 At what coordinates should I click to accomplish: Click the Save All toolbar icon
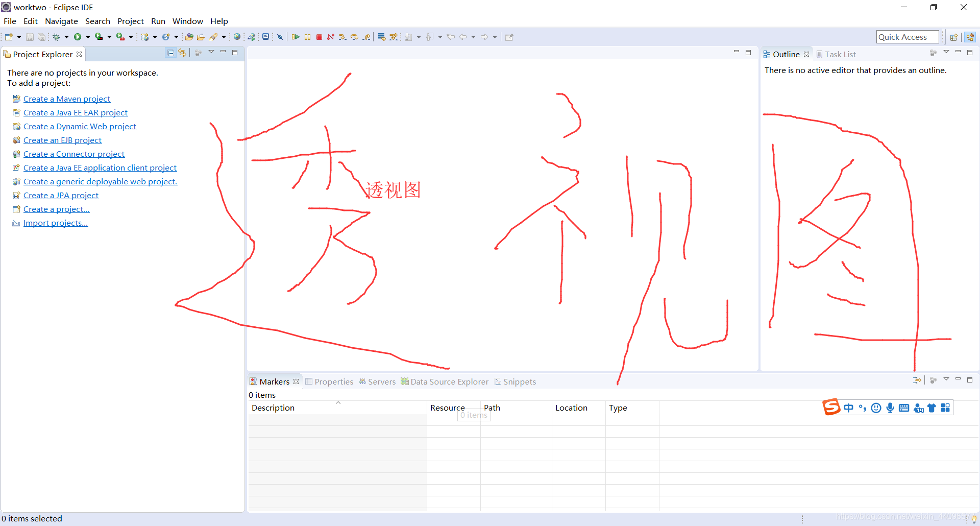tap(41, 37)
